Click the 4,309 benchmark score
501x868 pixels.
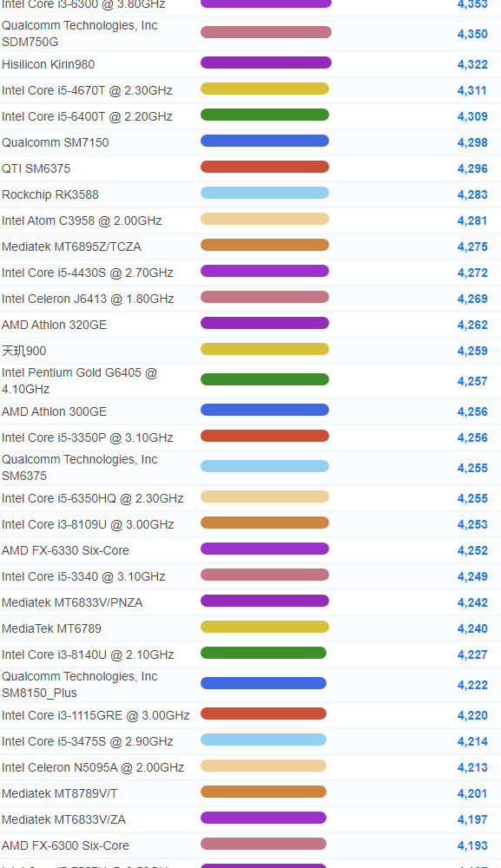coord(472,116)
